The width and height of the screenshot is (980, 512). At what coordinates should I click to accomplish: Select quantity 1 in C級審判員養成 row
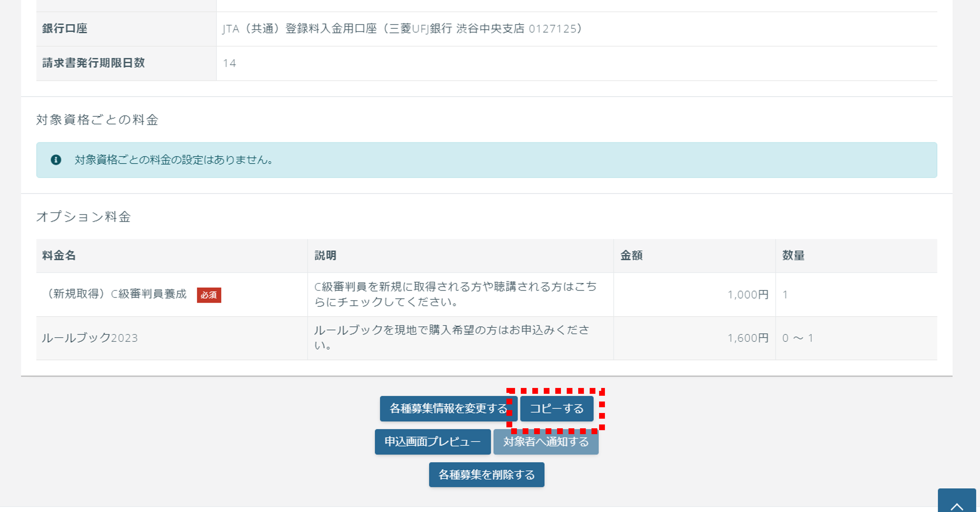[856, 295]
